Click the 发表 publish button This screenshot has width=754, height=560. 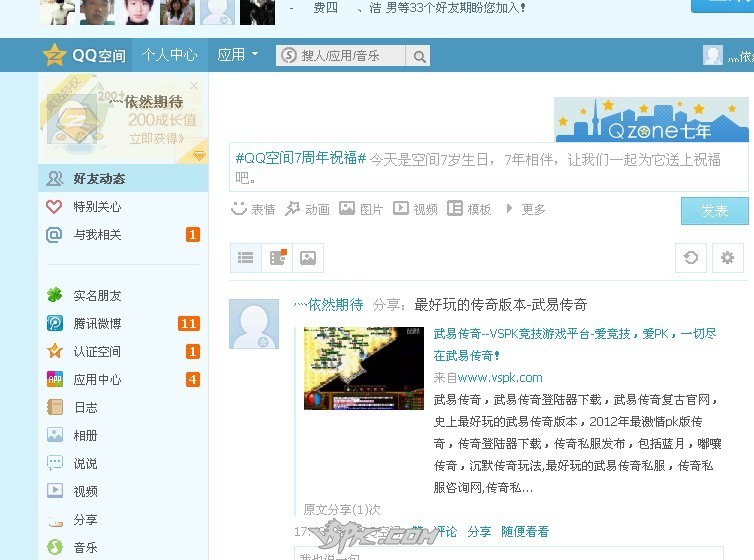click(x=715, y=211)
